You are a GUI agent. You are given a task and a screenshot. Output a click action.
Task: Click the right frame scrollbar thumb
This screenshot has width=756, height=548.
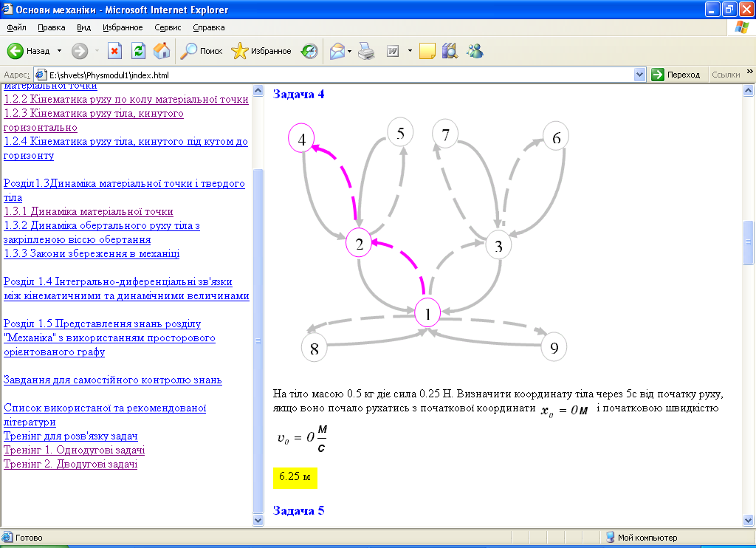(749, 243)
